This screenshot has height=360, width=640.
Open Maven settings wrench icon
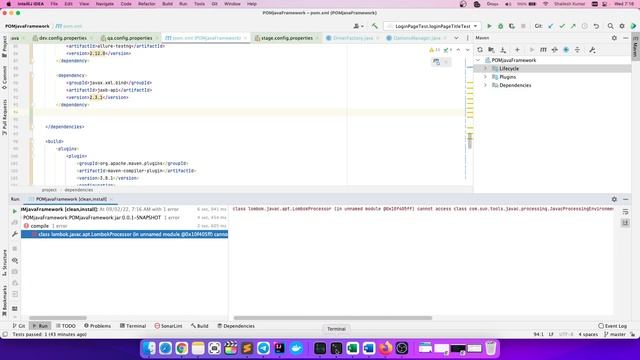point(592,50)
